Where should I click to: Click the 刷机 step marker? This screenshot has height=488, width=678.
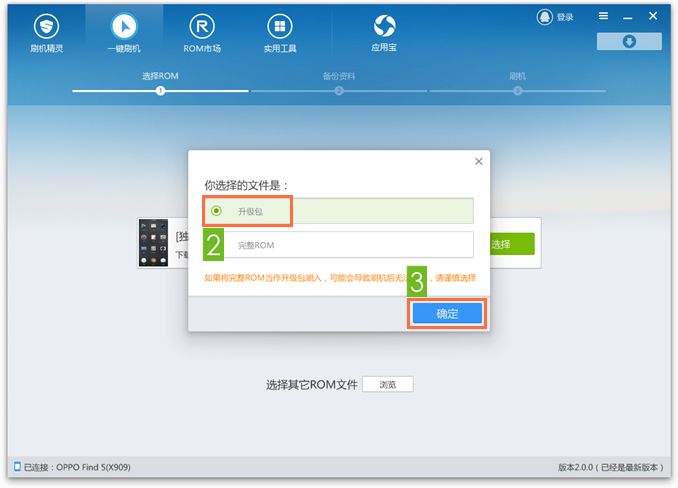(518, 91)
